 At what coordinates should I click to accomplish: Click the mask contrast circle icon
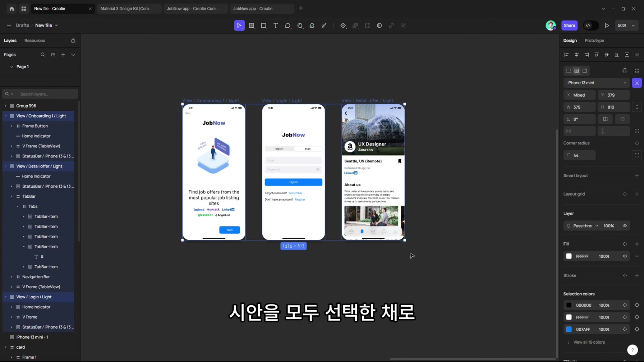379,26
